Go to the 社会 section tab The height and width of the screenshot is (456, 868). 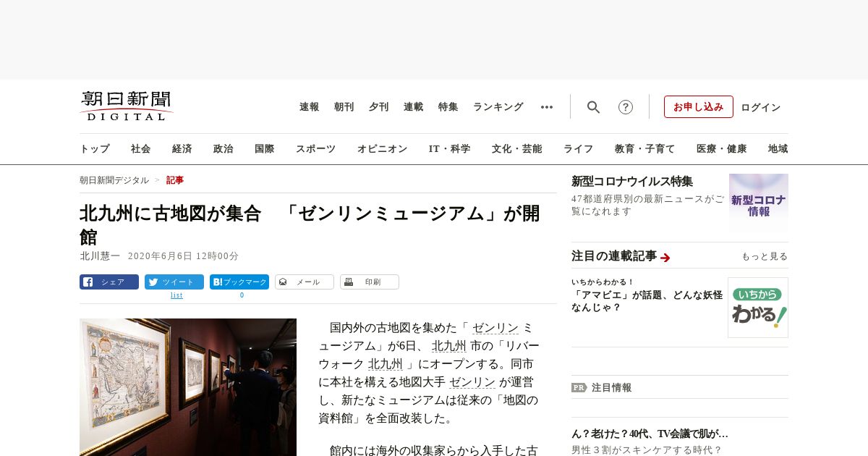pyautogui.click(x=141, y=149)
